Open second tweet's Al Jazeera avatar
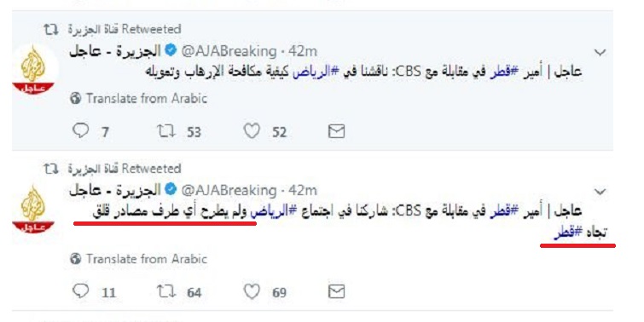Screen dimensions: 644x322 [x=33, y=210]
